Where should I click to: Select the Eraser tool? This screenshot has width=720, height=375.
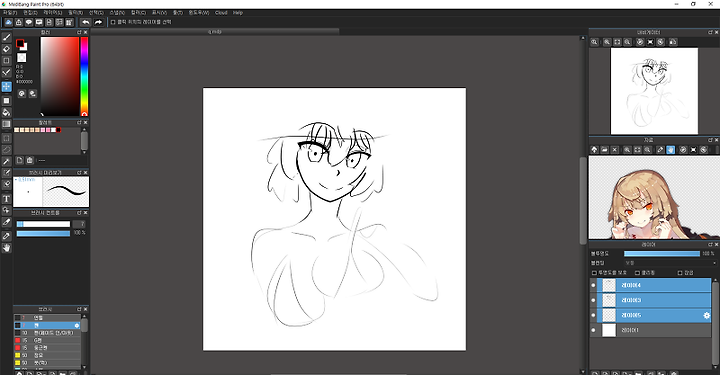[x=6, y=49]
